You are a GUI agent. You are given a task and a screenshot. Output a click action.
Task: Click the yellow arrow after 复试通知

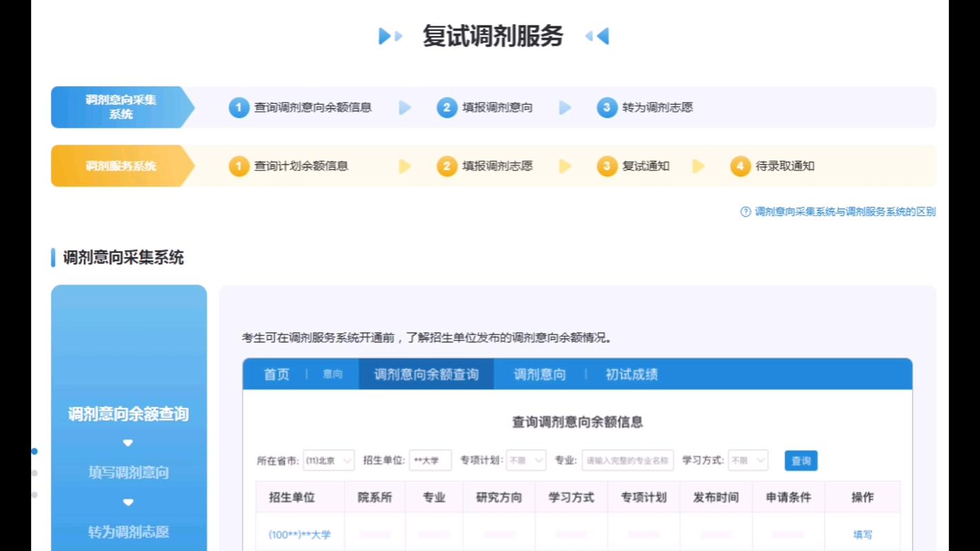tap(699, 166)
